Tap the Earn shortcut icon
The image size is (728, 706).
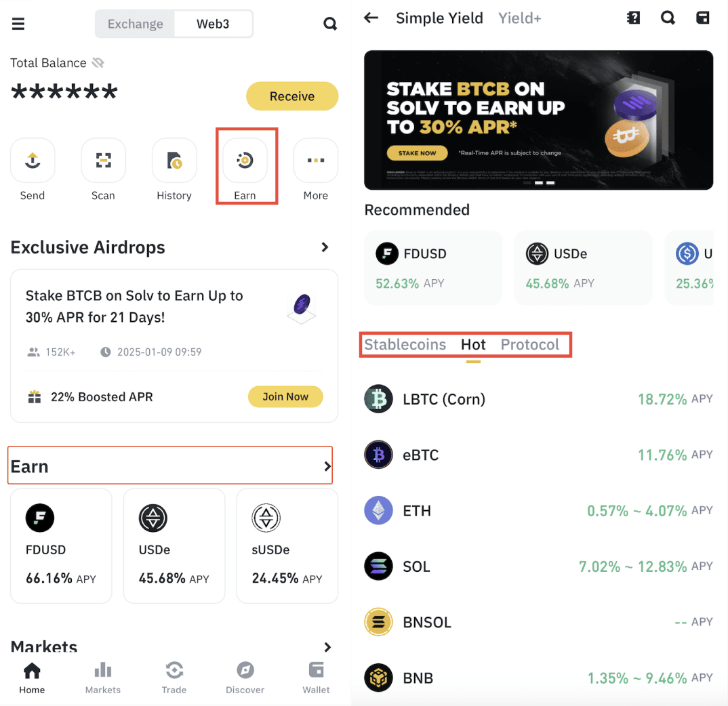pyautogui.click(x=245, y=161)
